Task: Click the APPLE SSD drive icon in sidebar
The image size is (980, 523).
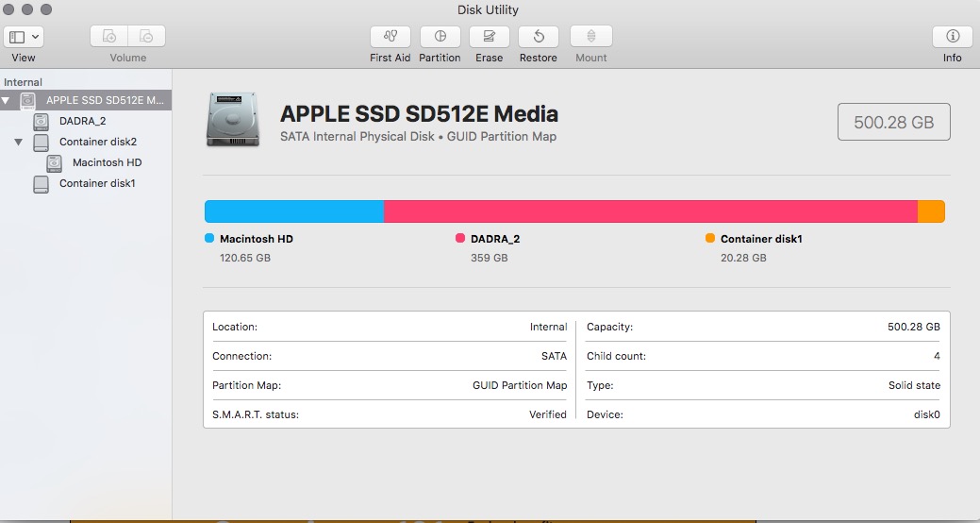Action: point(27,100)
